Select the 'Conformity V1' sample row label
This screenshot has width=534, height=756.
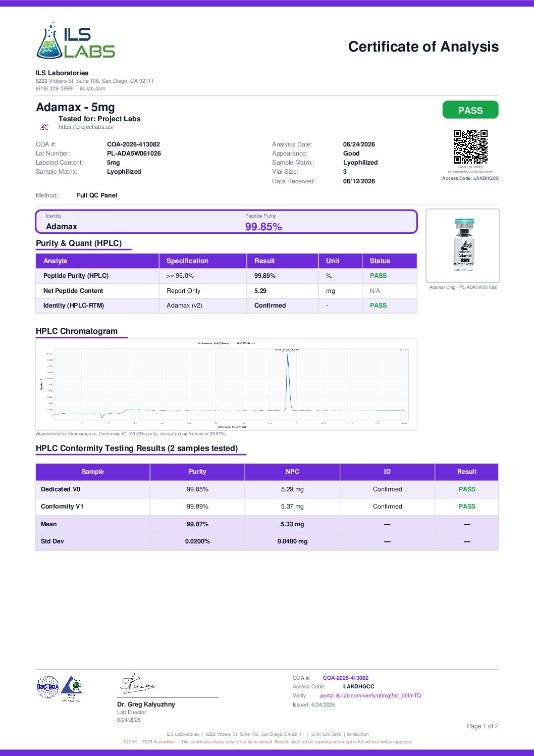coord(62,507)
